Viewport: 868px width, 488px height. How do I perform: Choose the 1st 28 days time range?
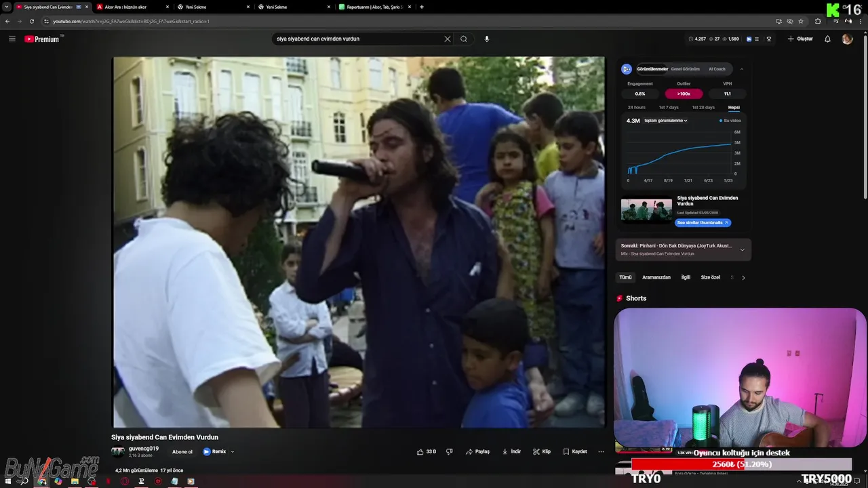[x=703, y=107]
